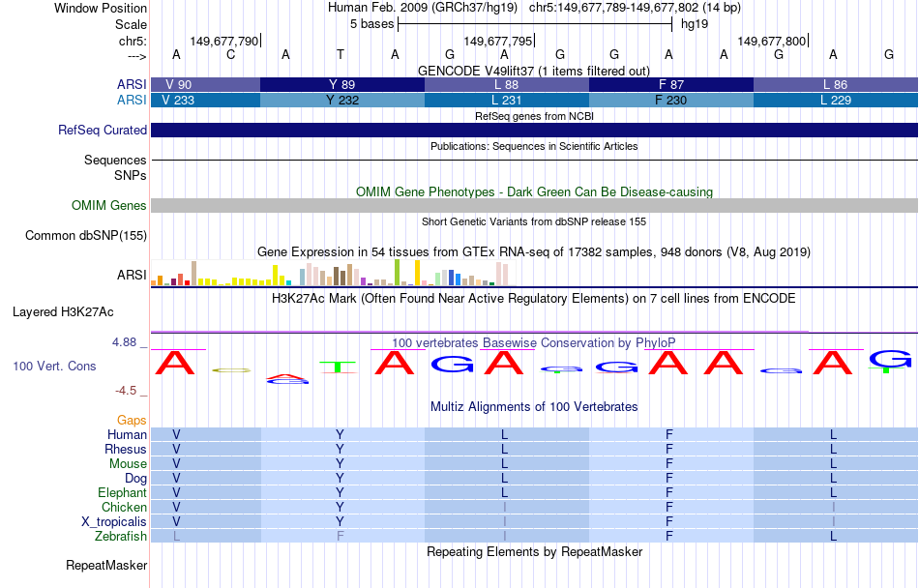919x588 pixels.
Task: Click the Rhesus species label
Action: [x=126, y=449]
